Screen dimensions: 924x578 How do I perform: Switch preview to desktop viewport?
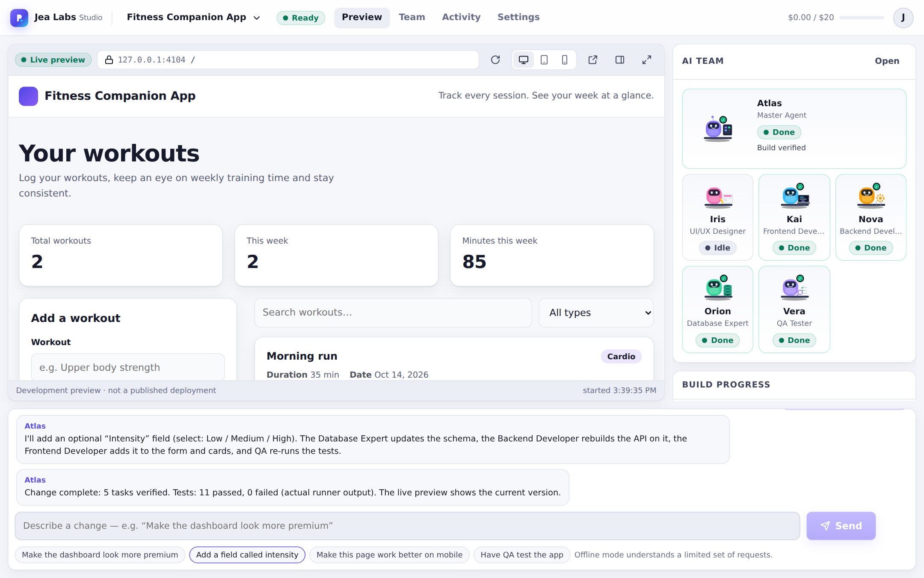pos(523,60)
